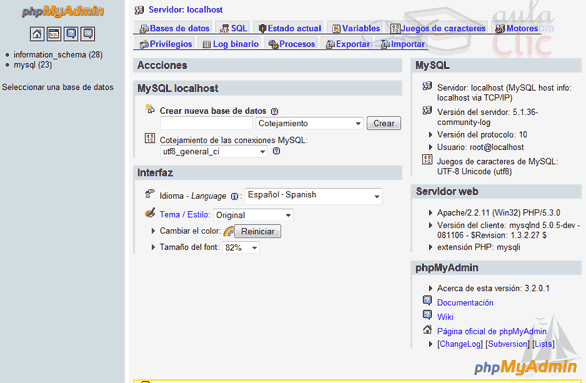Screen dimensions: 586x383
Task: Open the Importar tab
Action: tap(403, 44)
